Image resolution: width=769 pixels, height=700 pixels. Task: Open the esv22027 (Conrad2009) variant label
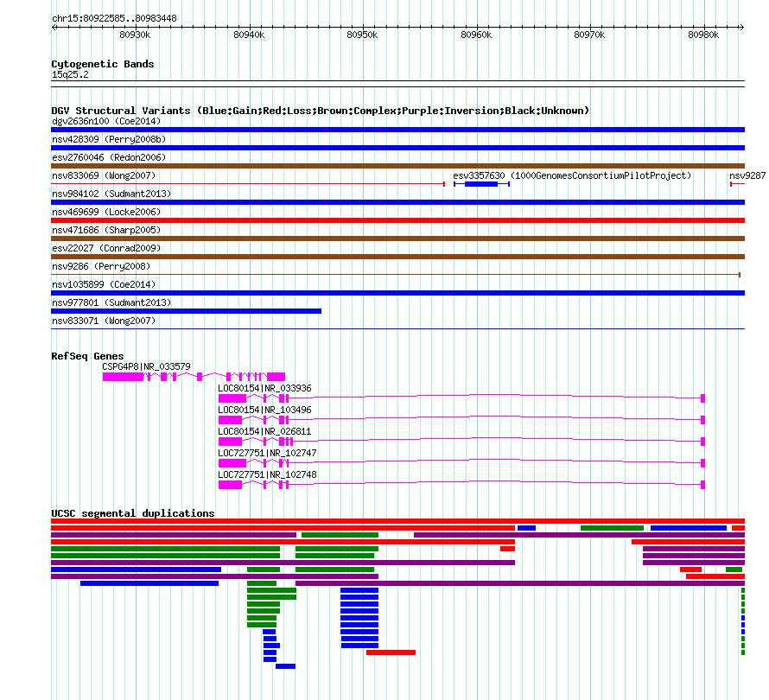tap(106, 248)
